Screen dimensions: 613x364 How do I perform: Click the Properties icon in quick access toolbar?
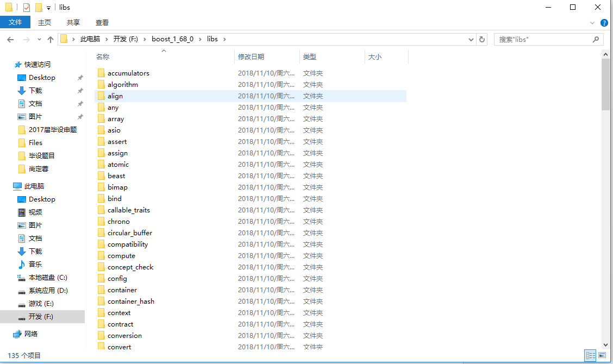click(x=26, y=7)
